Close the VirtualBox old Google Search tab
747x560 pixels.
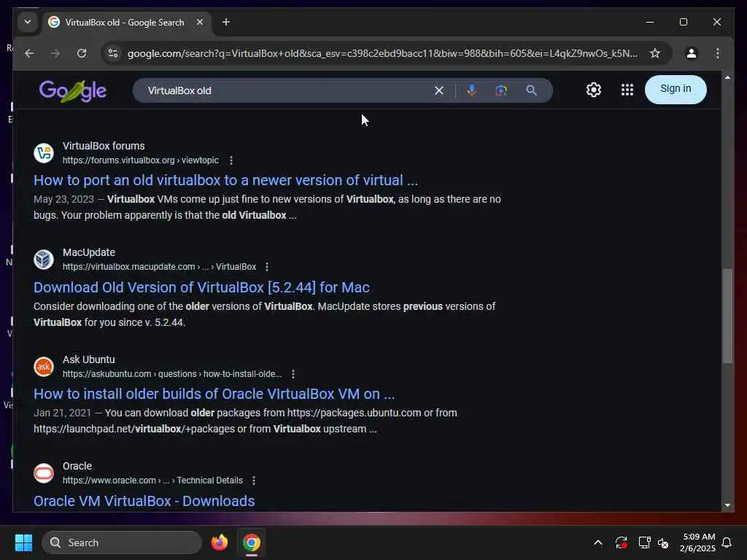coord(200,22)
